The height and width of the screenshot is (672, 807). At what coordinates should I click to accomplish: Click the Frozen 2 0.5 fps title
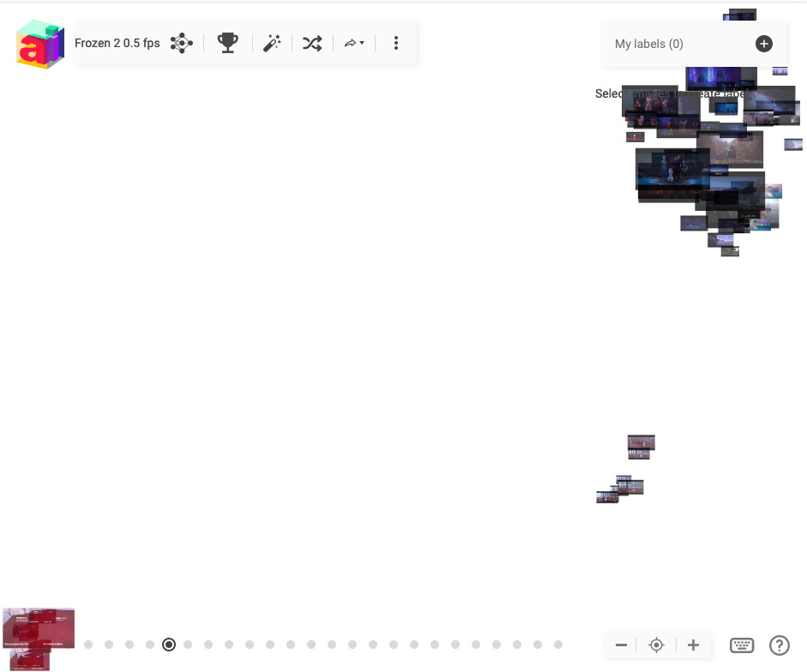tap(117, 43)
